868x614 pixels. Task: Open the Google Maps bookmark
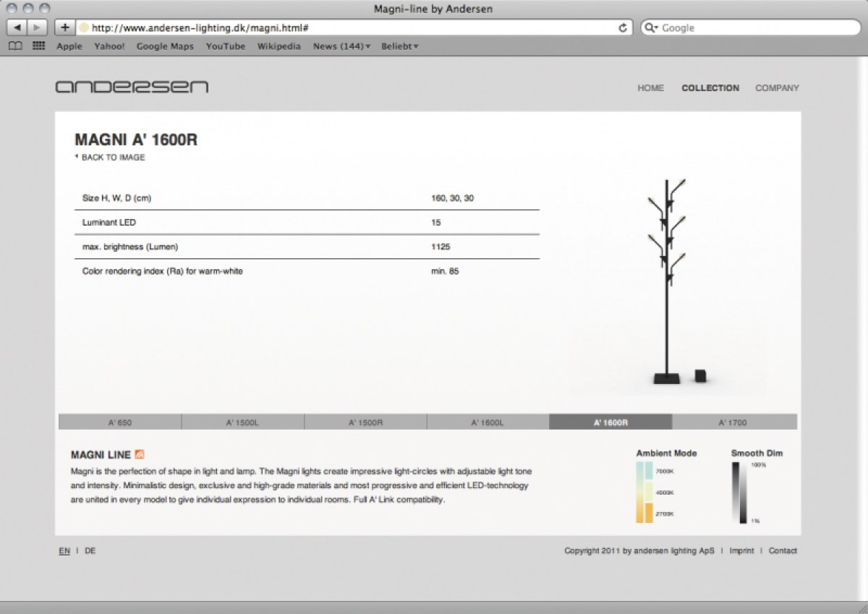165,46
